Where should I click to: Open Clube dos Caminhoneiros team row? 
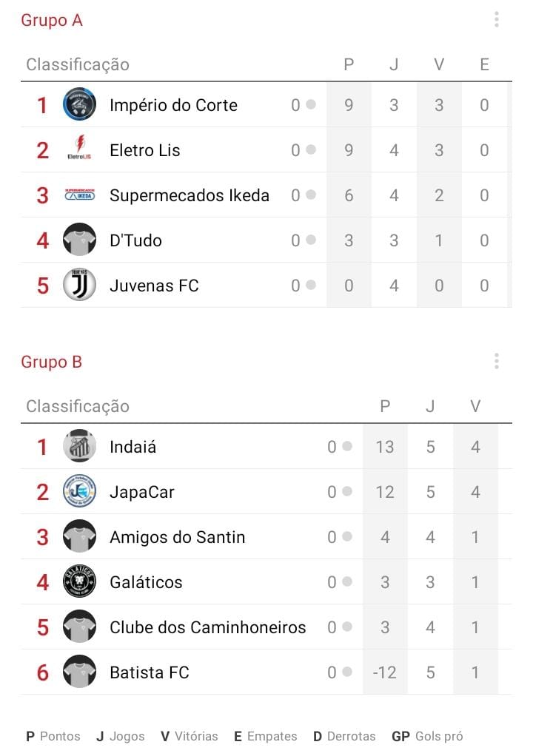[266, 627]
